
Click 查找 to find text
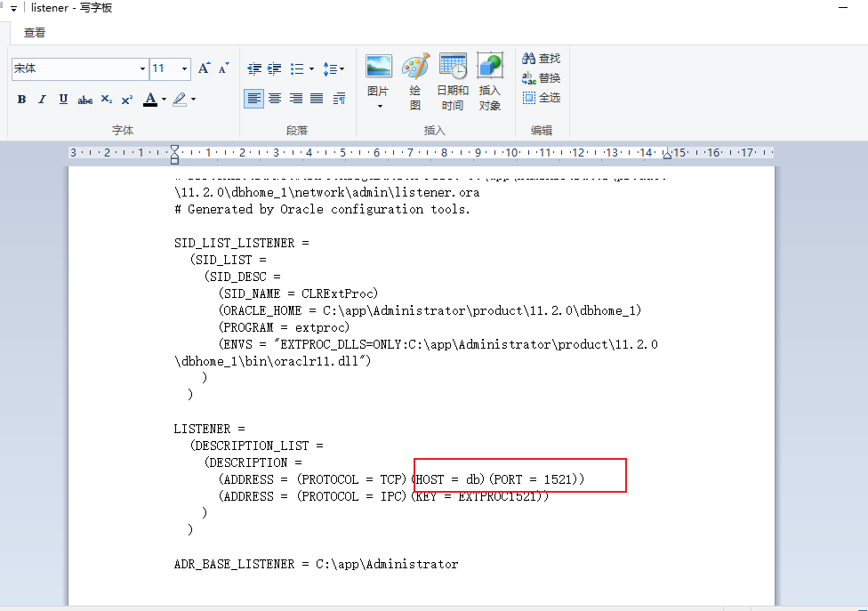coord(542,59)
